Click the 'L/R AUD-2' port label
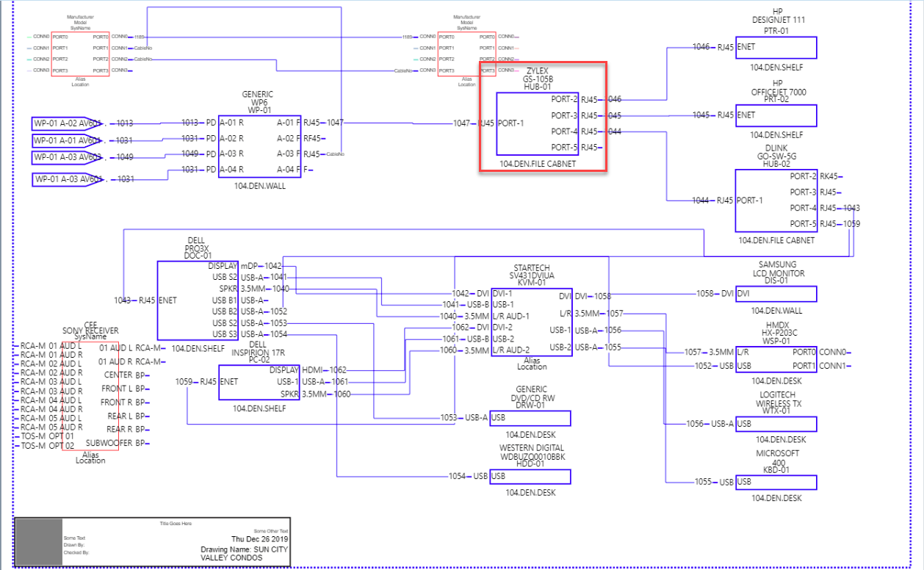924x570 pixels. tap(511, 350)
